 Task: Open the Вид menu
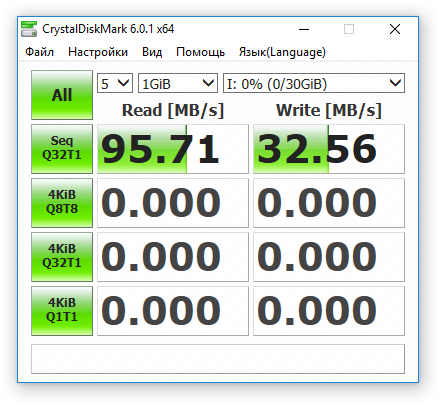point(152,52)
